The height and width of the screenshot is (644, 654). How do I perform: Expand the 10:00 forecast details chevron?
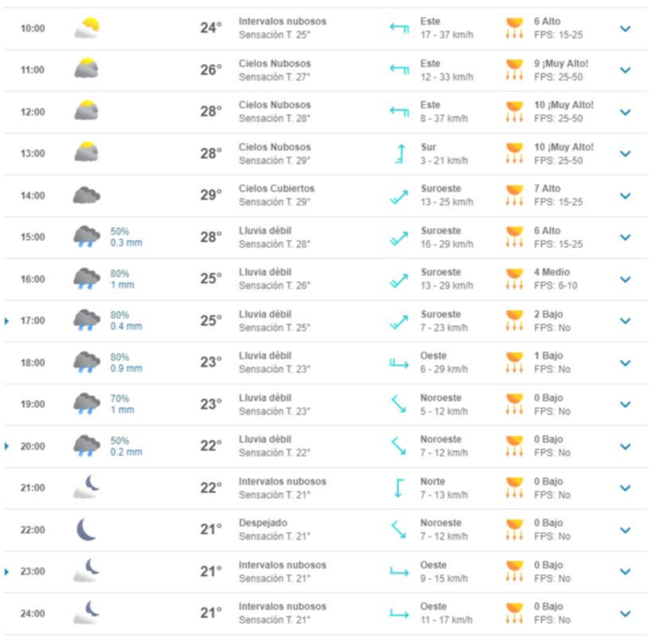pos(625,29)
